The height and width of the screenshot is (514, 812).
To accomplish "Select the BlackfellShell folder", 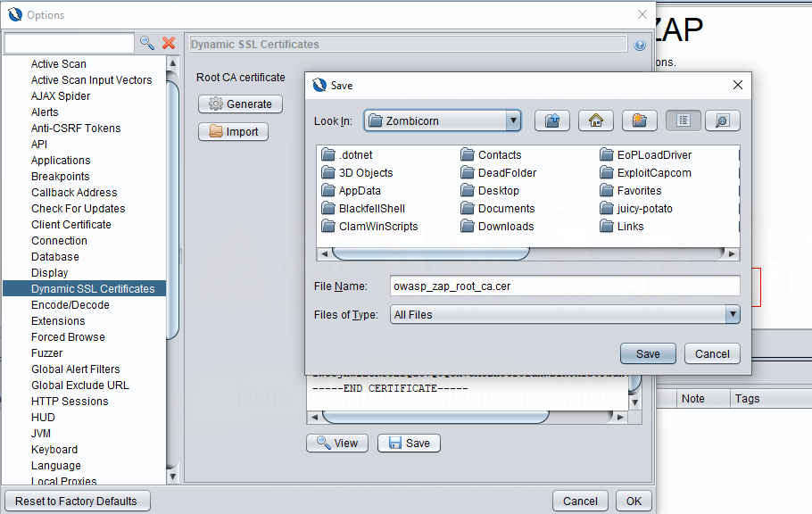I will click(x=363, y=209).
